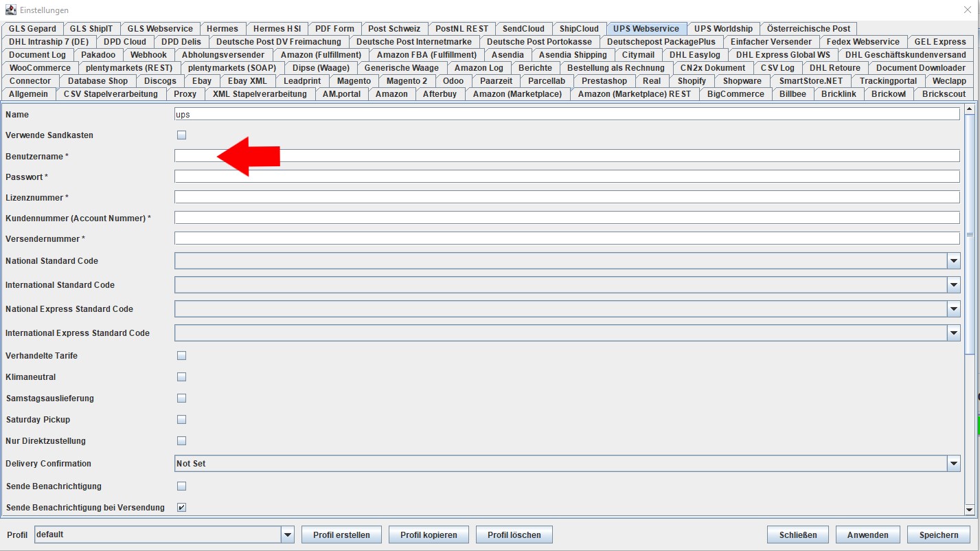
Task: Enable the Sende Benachrichtigung checkbox
Action: pos(181,486)
